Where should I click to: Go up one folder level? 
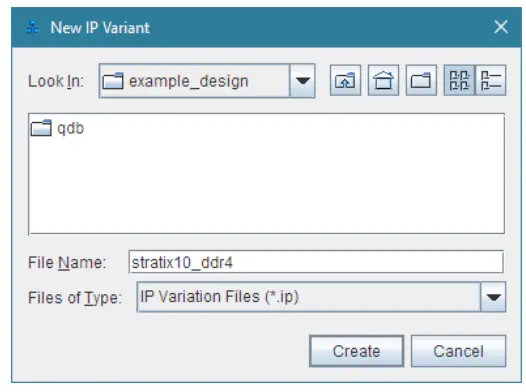(345, 80)
